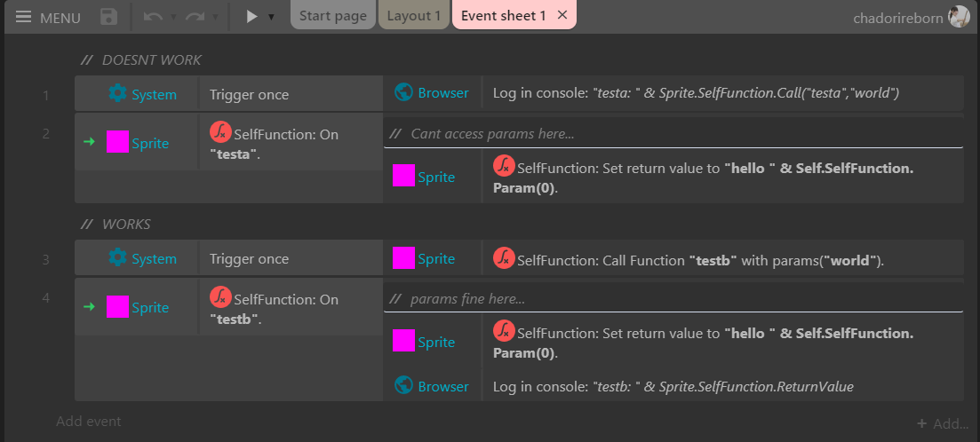Click the System gear icon in event 1
This screenshot has width=980, height=442.
coord(117,94)
